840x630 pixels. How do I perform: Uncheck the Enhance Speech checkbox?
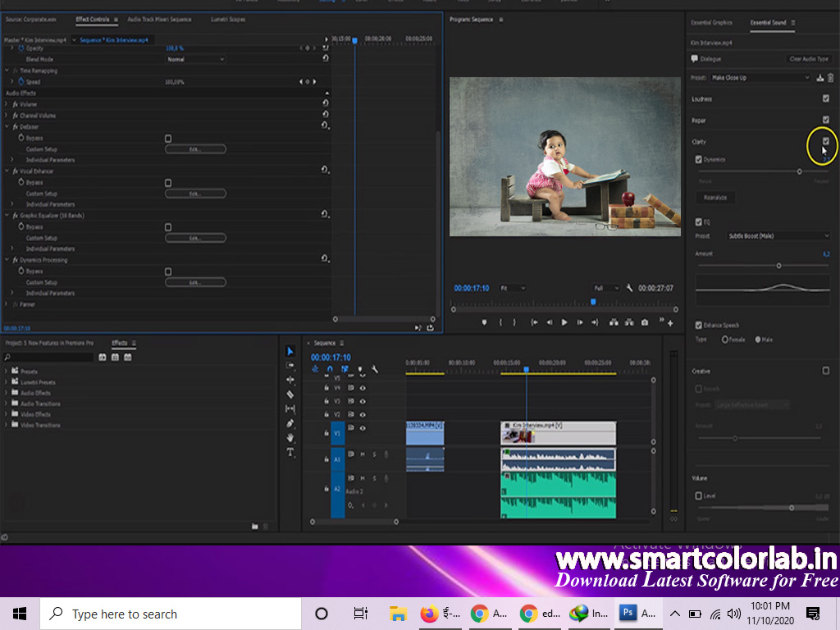[699, 326]
